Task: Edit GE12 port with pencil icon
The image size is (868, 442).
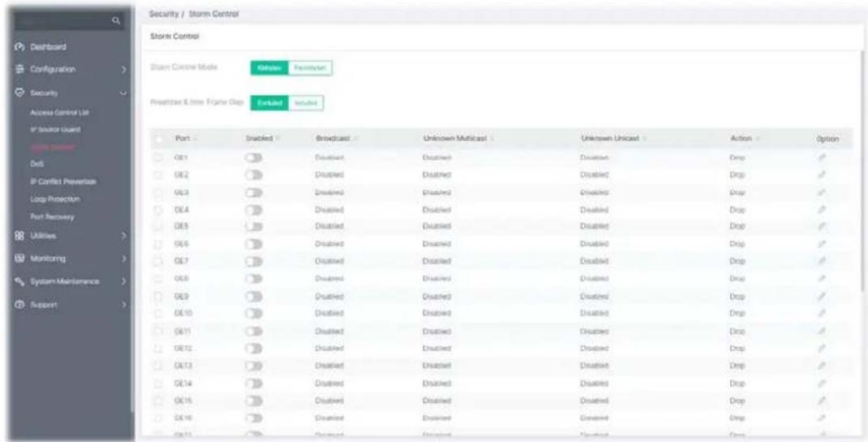Action: (822, 349)
